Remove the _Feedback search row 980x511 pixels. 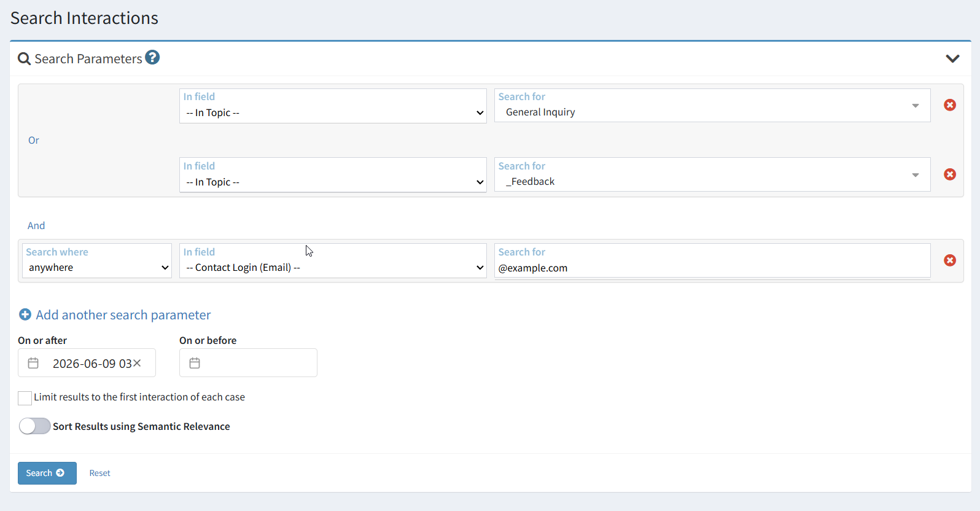click(x=950, y=174)
